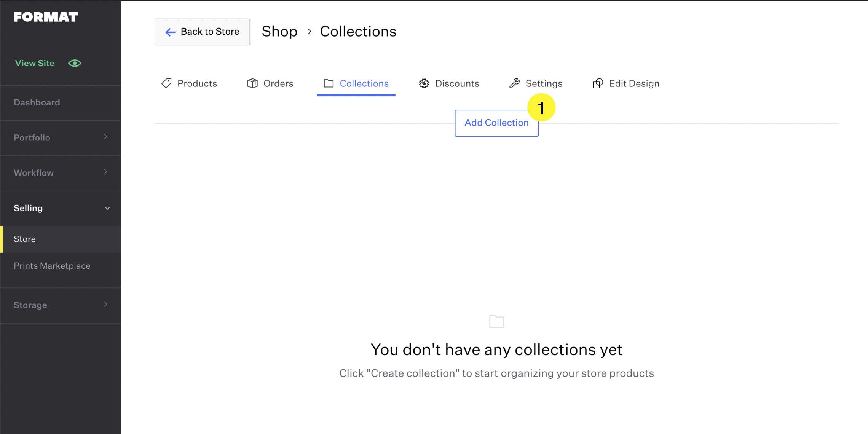Click the View Site eye icon
The image size is (868, 434).
click(x=75, y=63)
